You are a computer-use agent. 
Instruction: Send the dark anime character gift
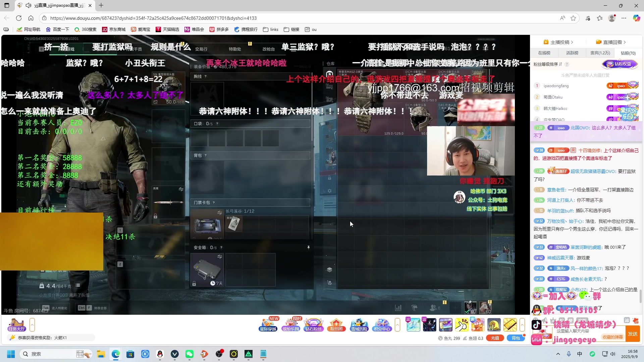pyautogui.click(x=429, y=325)
